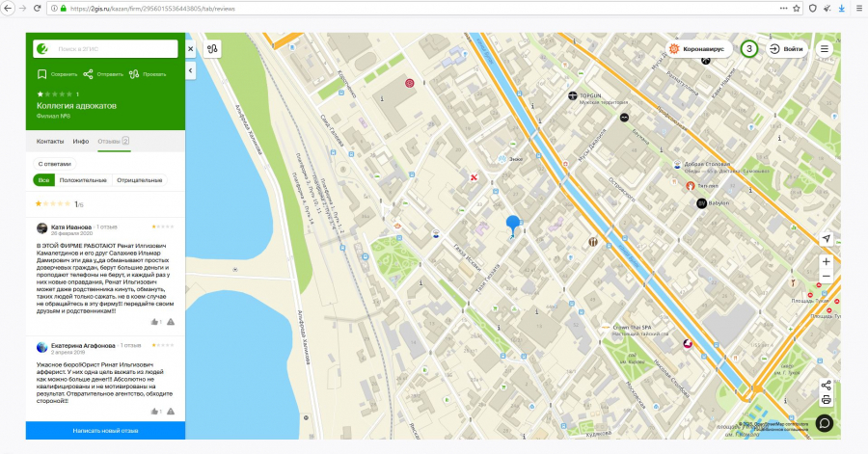868x454 pixels.
Task: Open the chat support bubble
Action: tap(825, 423)
